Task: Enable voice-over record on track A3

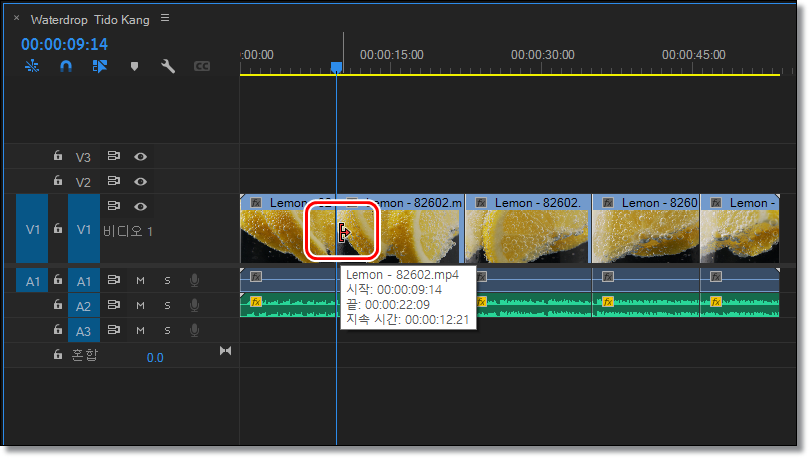Action: (195, 330)
